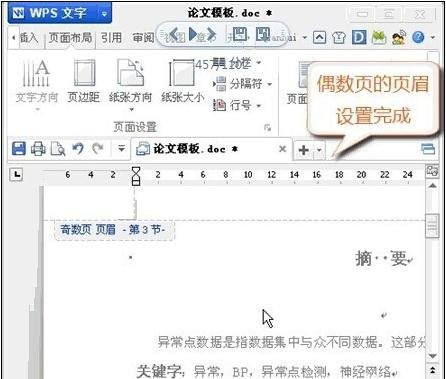Click the green gift icon

(379, 37)
